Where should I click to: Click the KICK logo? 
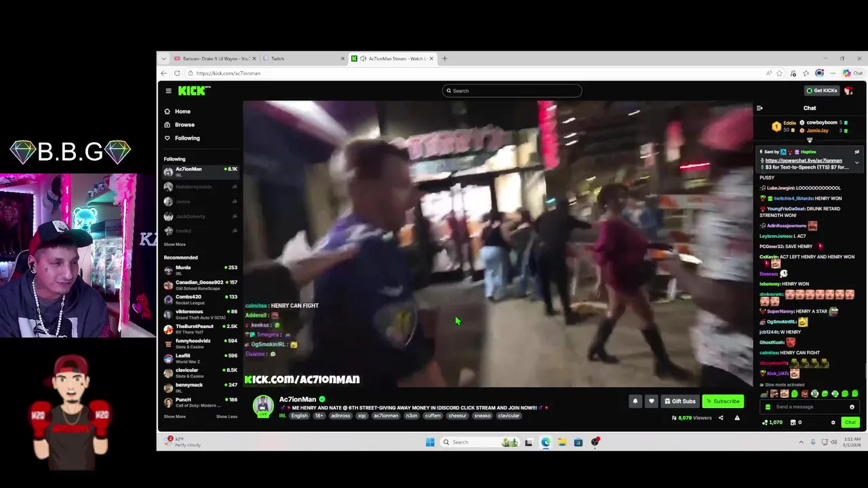pos(194,91)
